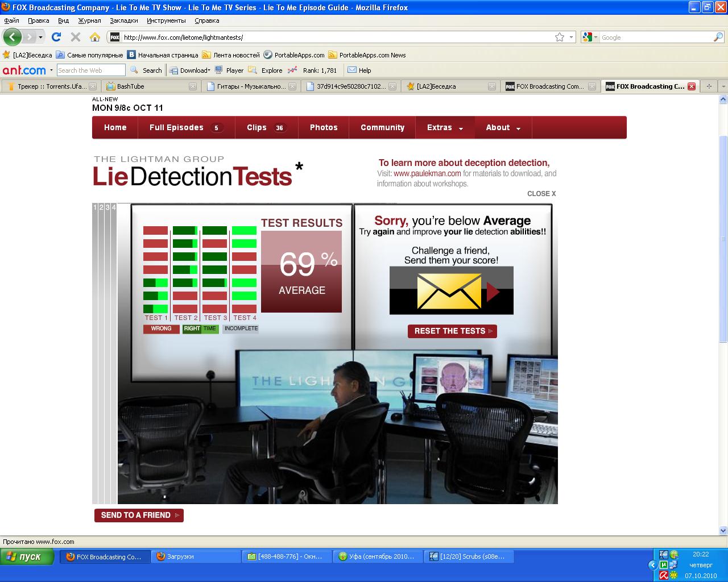Image resolution: width=728 pixels, height=582 pixels.
Task: Click the 69% AVERAGE result box
Action: tap(301, 272)
